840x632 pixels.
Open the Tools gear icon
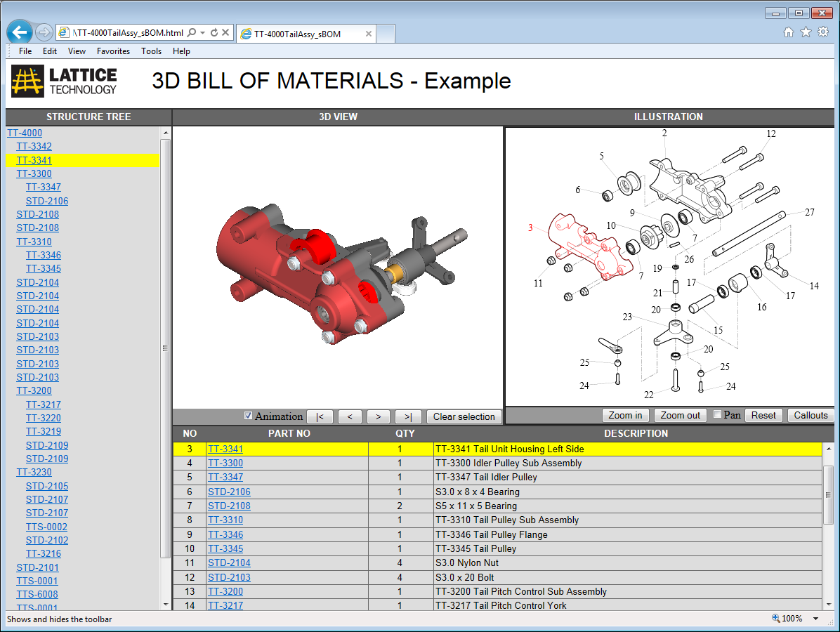823,32
